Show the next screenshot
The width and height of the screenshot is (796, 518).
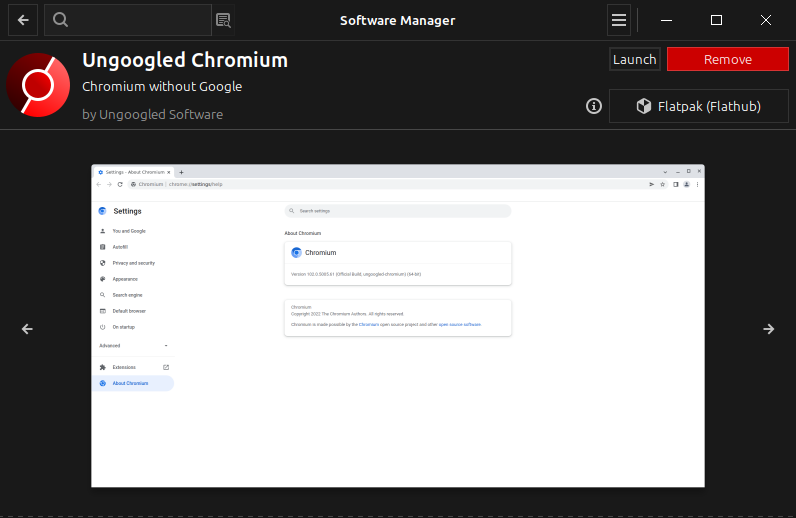click(x=769, y=329)
